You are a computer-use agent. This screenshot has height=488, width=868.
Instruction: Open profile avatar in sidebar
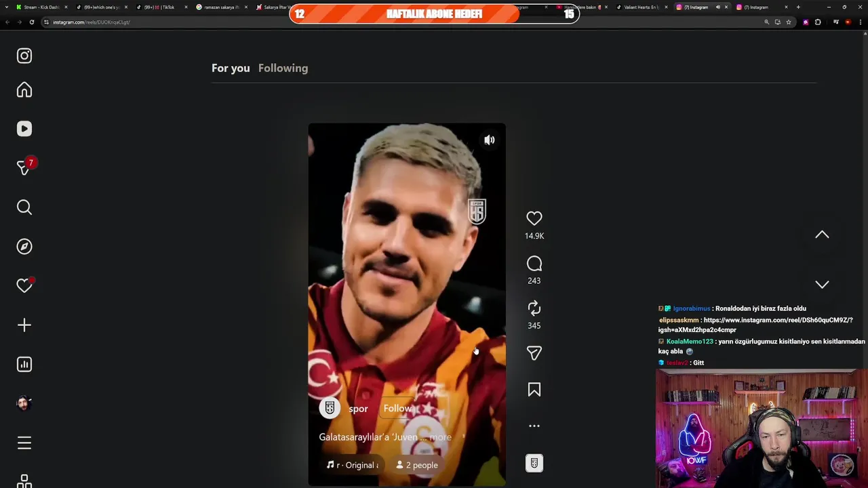pos(24,403)
